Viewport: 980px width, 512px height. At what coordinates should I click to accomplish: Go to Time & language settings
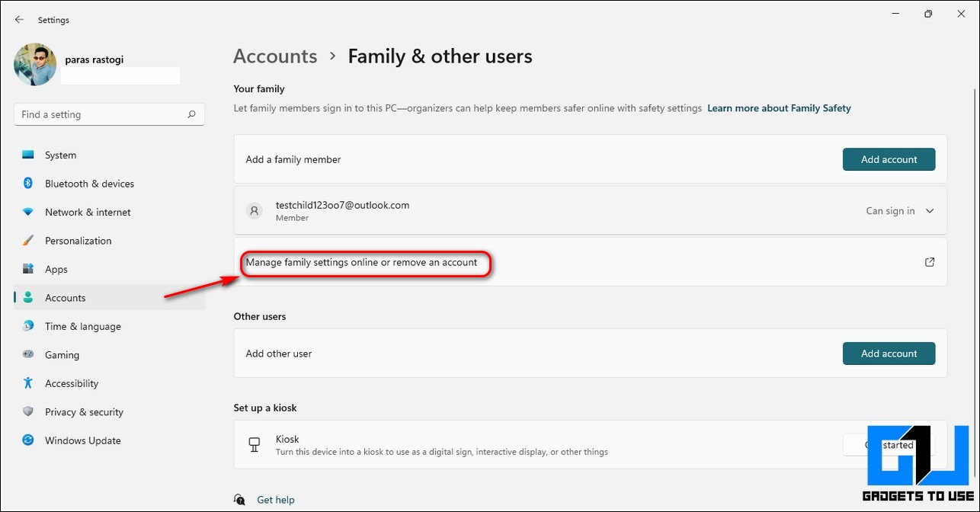coord(82,326)
